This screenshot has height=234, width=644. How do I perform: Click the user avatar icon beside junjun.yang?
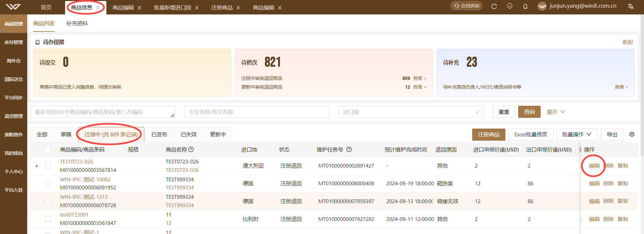click(x=542, y=6)
